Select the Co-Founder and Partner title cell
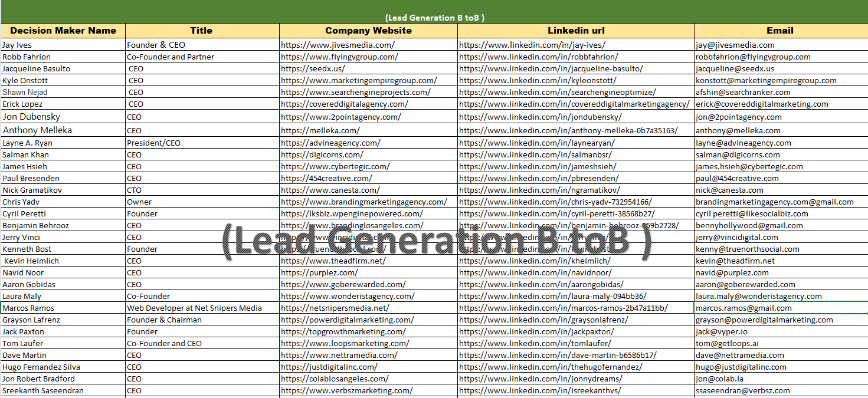The height and width of the screenshot is (398, 868). click(202, 57)
